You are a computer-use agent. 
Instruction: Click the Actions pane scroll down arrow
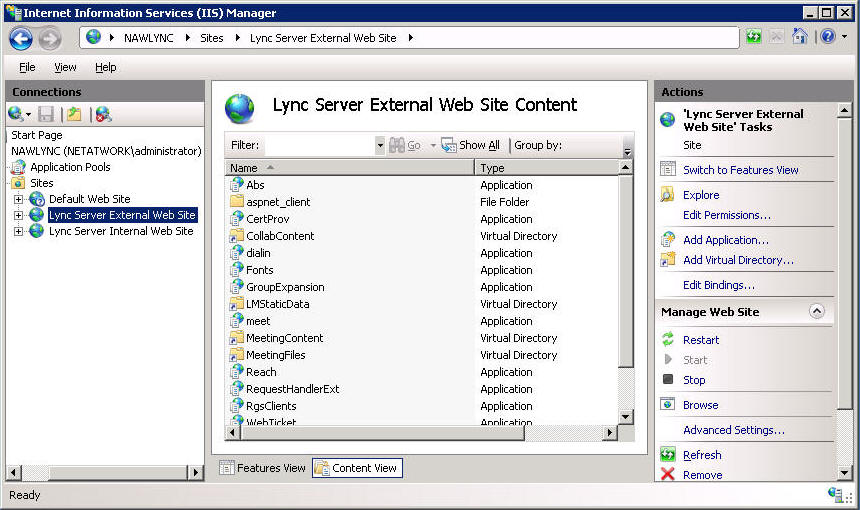pos(844,473)
